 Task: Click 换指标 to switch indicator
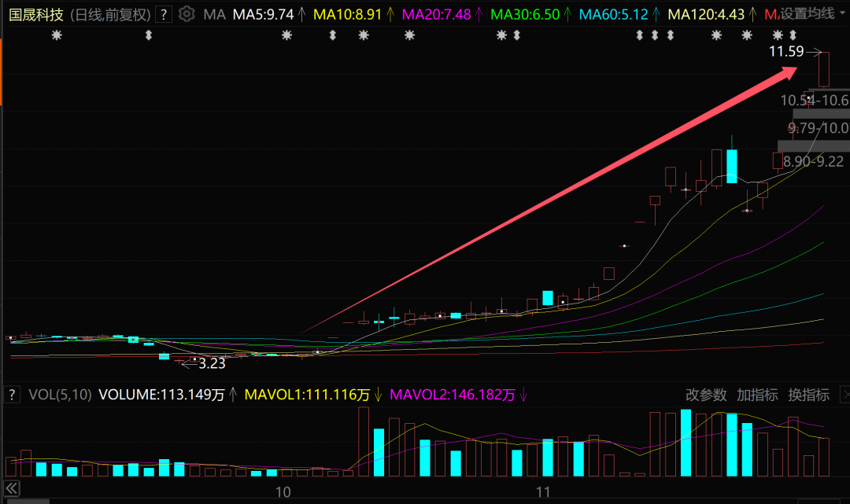[808, 395]
